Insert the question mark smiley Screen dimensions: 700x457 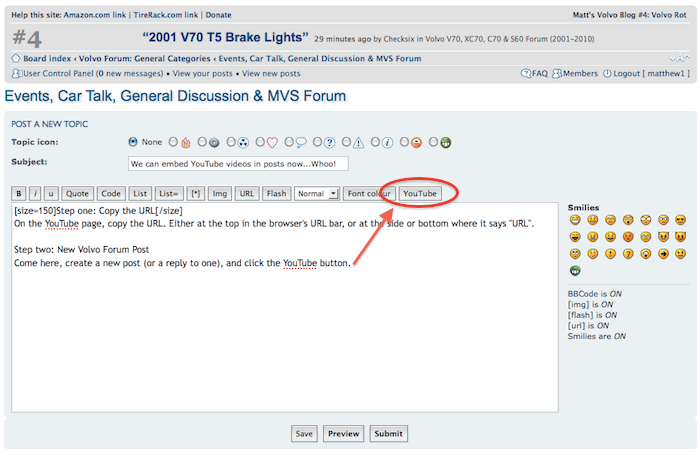coord(627,254)
